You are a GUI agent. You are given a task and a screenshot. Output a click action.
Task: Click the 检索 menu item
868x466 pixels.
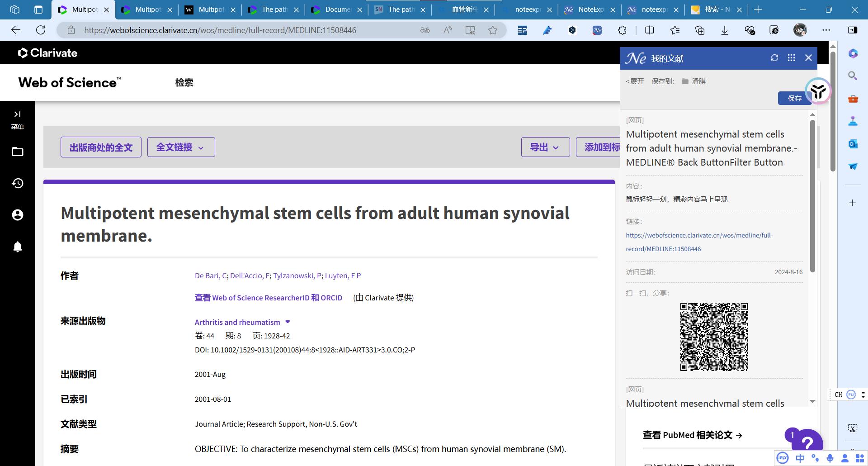point(184,82)
